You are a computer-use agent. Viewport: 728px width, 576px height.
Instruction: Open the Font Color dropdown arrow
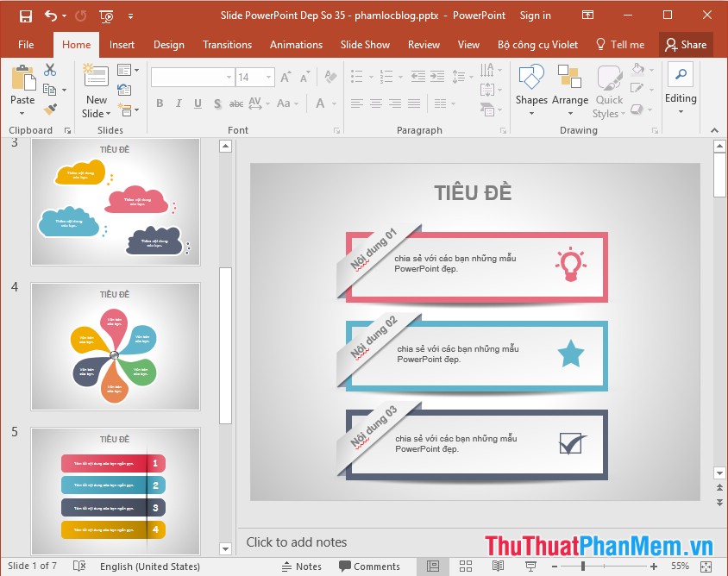(335, 103)
